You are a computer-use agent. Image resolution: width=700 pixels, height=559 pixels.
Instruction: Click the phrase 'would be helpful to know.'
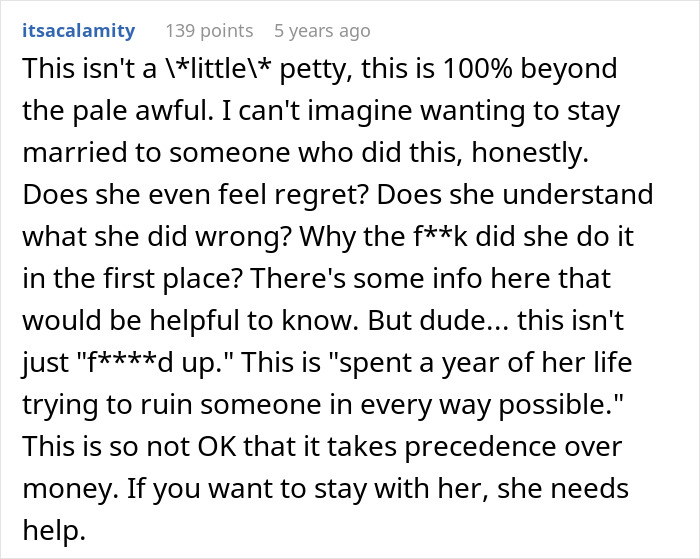(191, 320)
